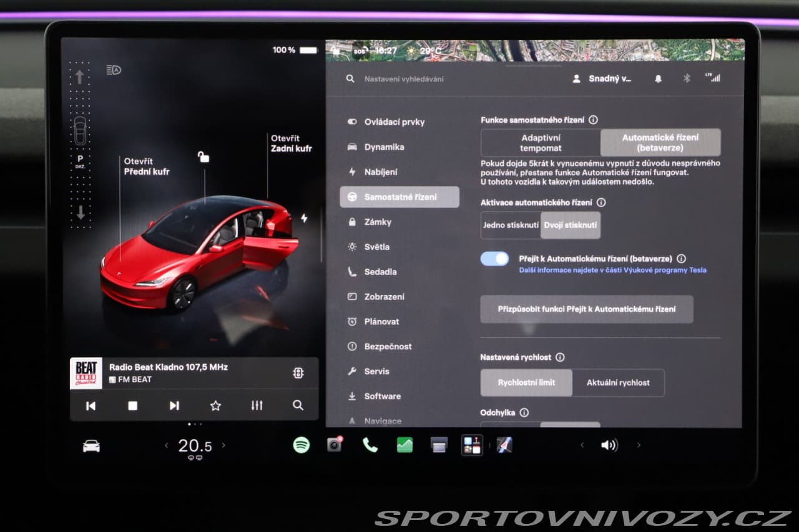Open charge port via lightning bolt icon
Screen dimensions: 799x532
coord(304,218)
